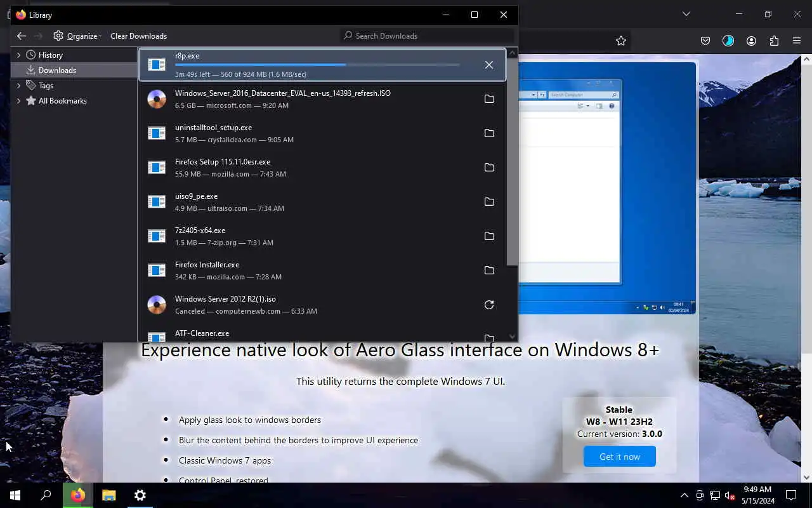Click Firefox icon on the taskbar
This screenshot has width=812, height=508.
click(x=78, y=495)
